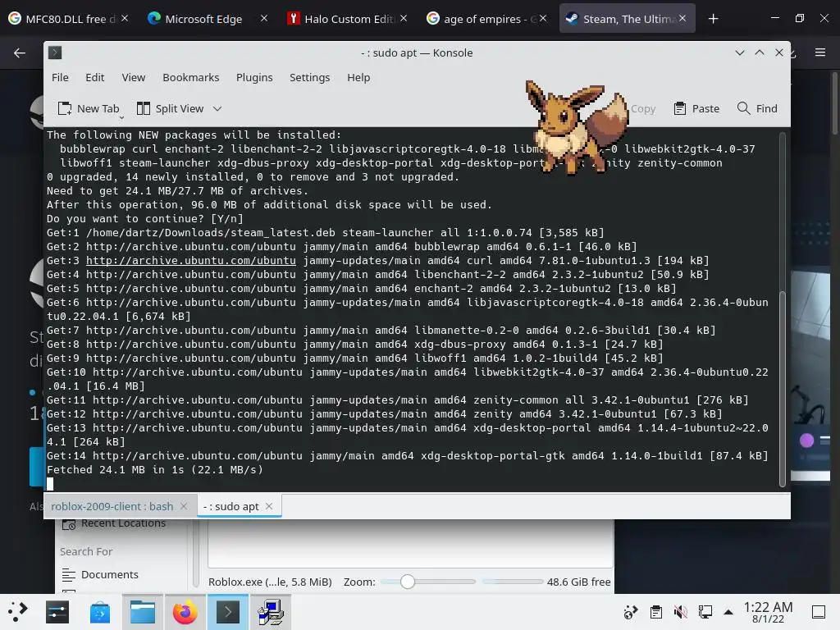Open the Help menu in Konsole
This screenshot has width=840, height=630.
click(358, 78)
